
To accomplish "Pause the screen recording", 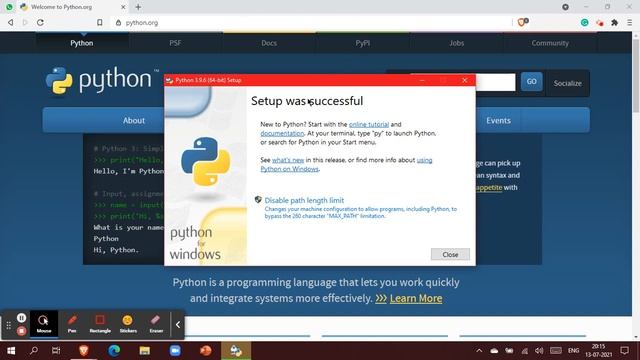I will coord(22,318).
